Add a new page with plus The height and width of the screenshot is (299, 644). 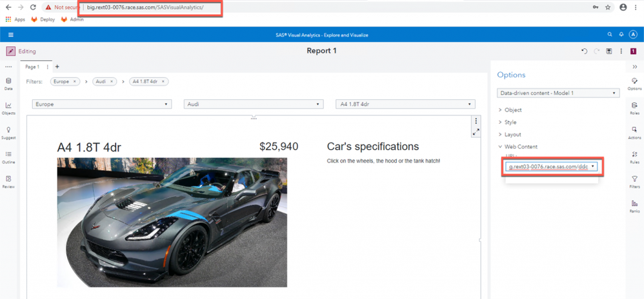point(57,66)
